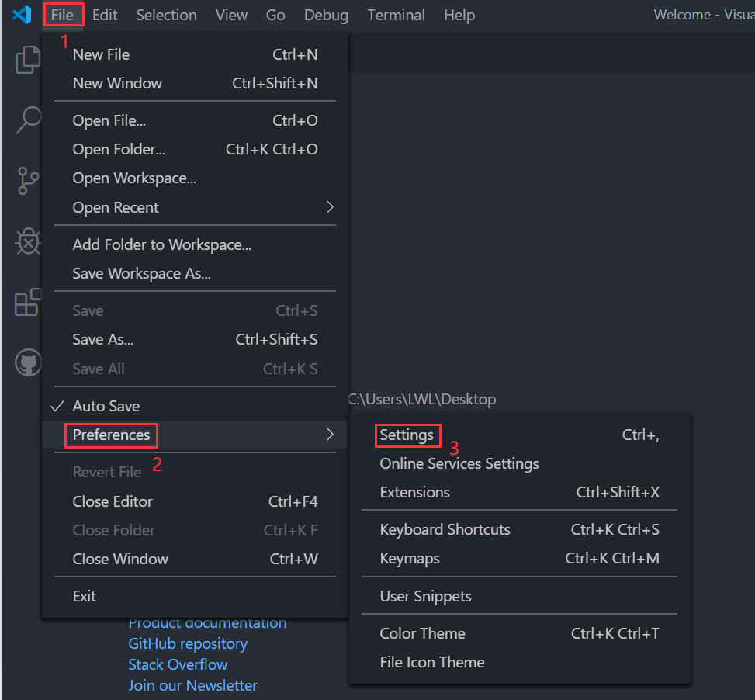Open the Search activity bar icon

click(29, 120)
